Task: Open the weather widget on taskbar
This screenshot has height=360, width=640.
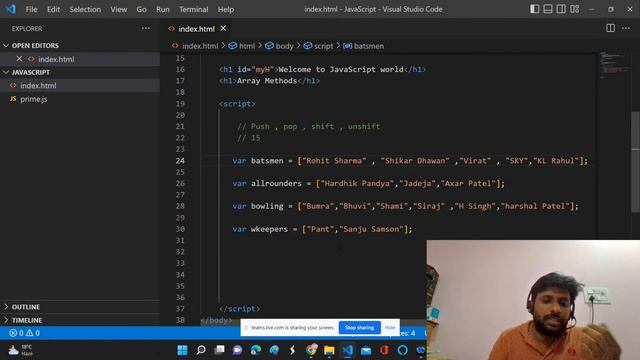Action: point(20,350)
